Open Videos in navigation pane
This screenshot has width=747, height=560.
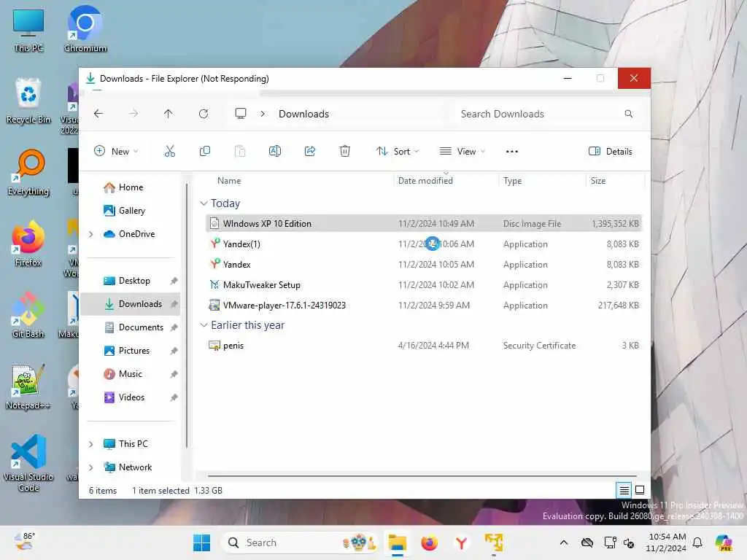(x=130, y=397)
